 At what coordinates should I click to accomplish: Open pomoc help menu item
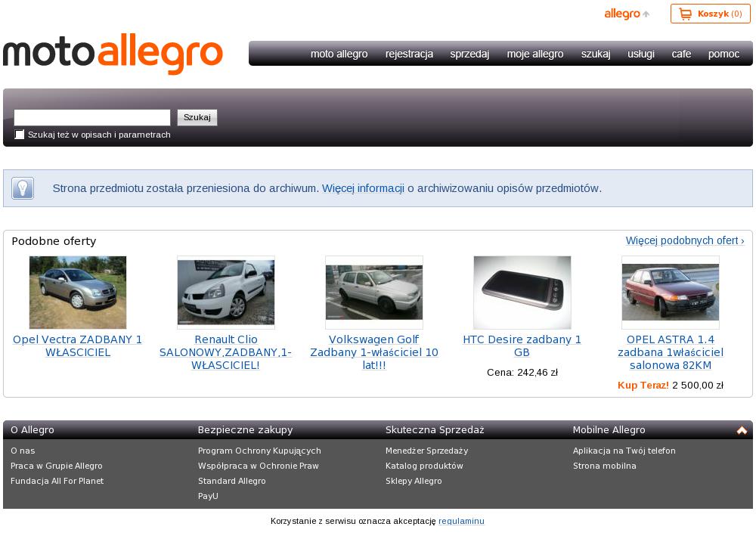[723, 54]
